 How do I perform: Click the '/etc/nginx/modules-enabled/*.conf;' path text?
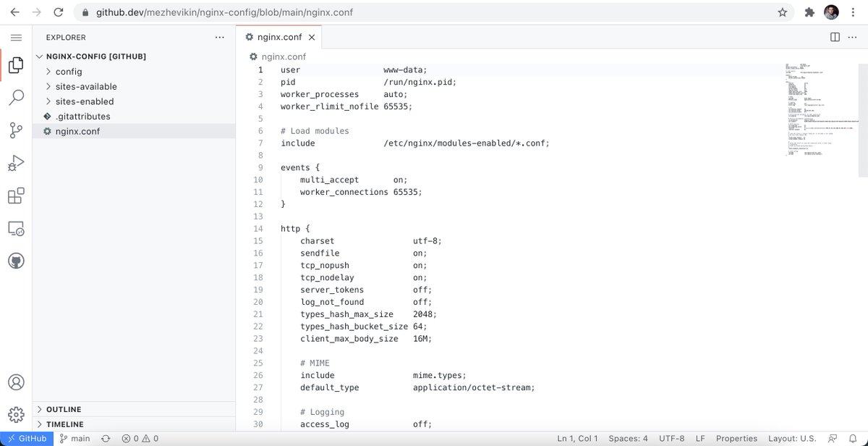click(467, 143)
